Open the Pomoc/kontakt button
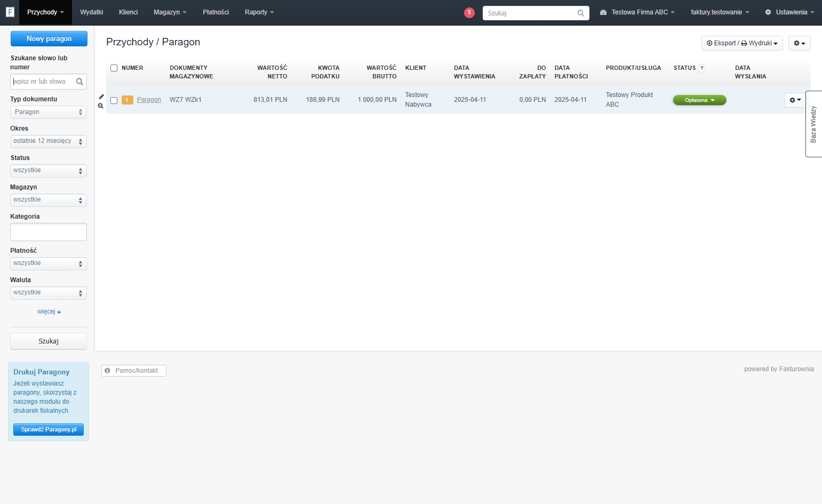Image resolution: width=822 pixels, height=504 pixels. click(x=134, y=371)
